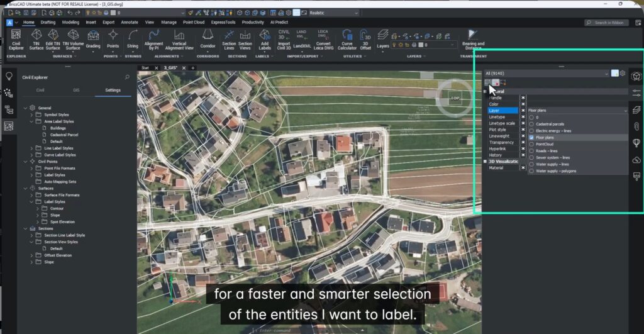Open the Curve Calculator
Screen dimensions: 644x334
[347, 40]
